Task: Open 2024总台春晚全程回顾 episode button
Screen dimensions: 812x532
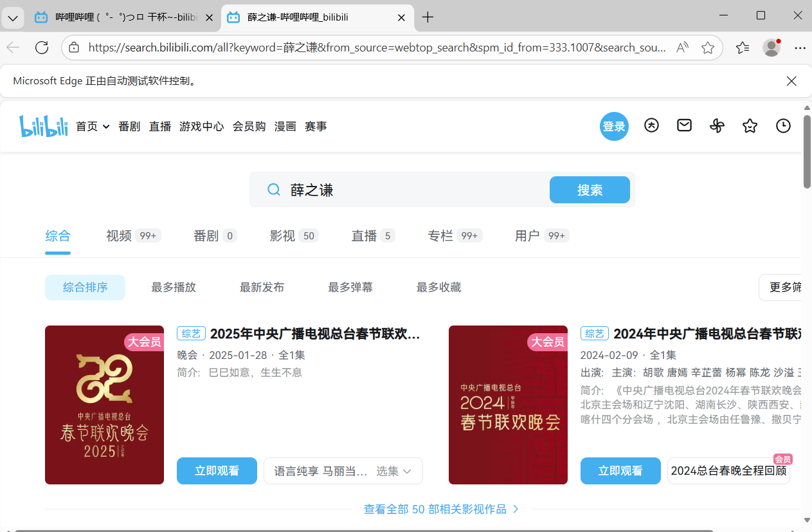Action: pyautogui.click(x=728, y=471)
